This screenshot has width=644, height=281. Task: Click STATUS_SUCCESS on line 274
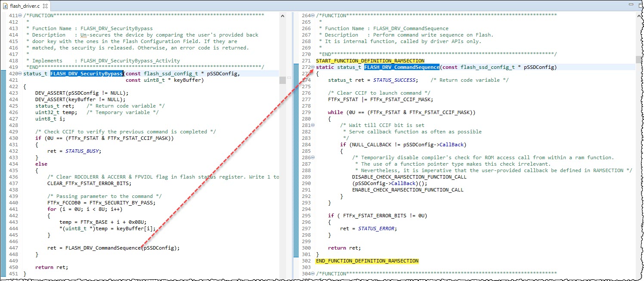tap(394, 80)
